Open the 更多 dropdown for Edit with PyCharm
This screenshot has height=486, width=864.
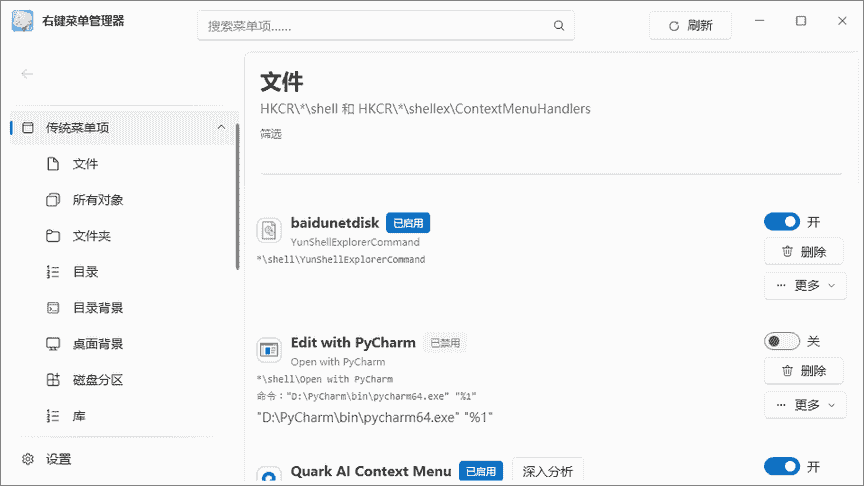805,405
